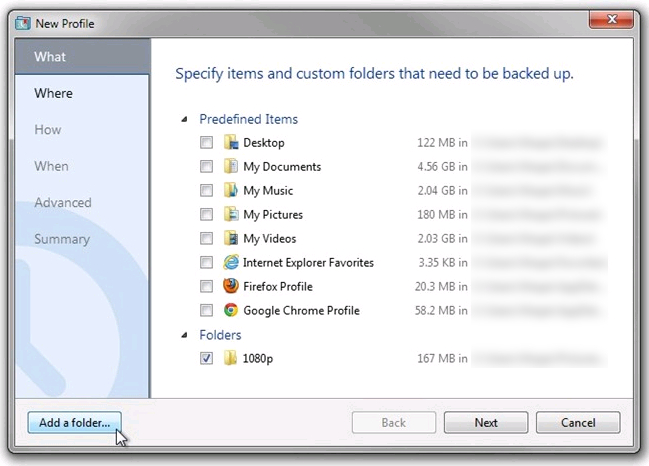Select the What step in sidebar
Image resolution: width=649 pixels, height=466 pixels.
click(x=50, y=57)
